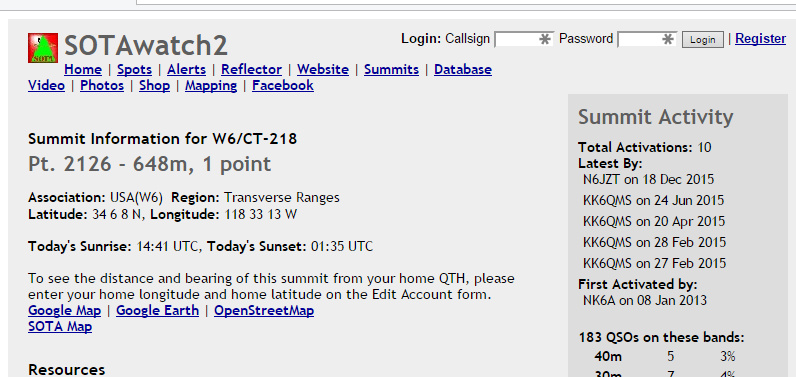
Task: Open the Reflector link
Action: (251, 70)
